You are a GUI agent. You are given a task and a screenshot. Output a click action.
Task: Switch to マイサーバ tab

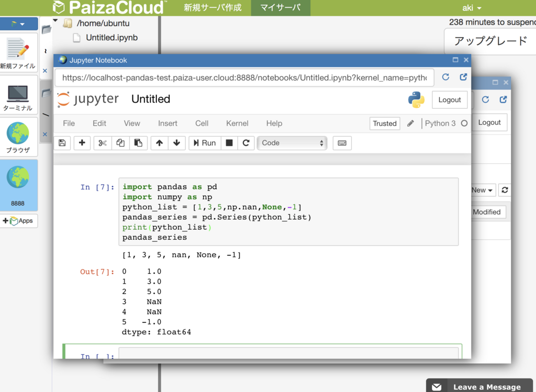tap(281, 7)
